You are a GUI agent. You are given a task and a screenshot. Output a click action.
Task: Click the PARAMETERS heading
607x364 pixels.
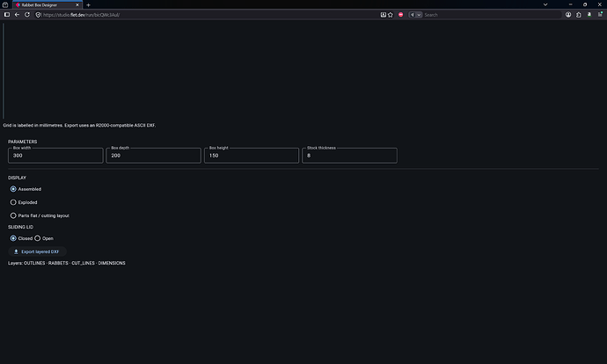point(23,142)
